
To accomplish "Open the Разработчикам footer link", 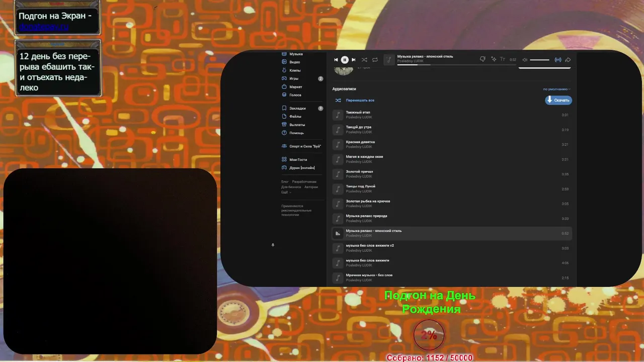I will point(304,182).
